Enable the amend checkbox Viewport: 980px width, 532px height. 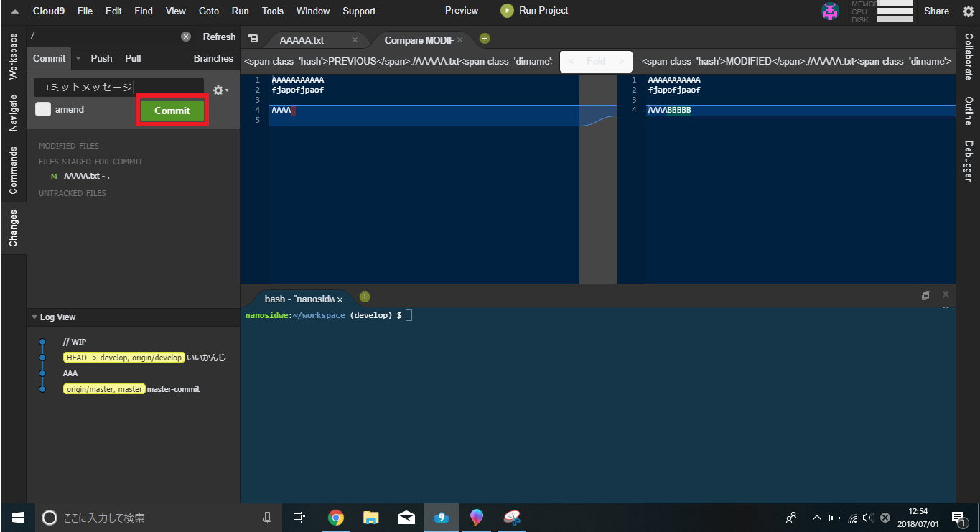[x=42, y=110]
